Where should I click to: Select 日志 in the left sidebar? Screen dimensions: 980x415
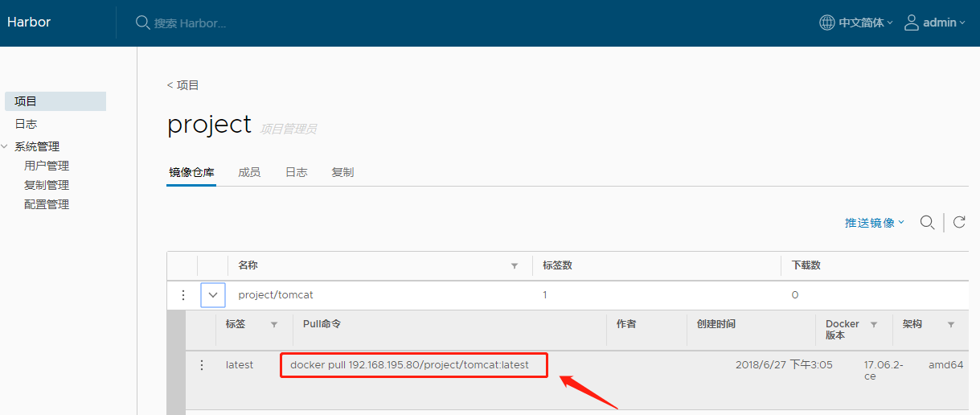(26, 124)
